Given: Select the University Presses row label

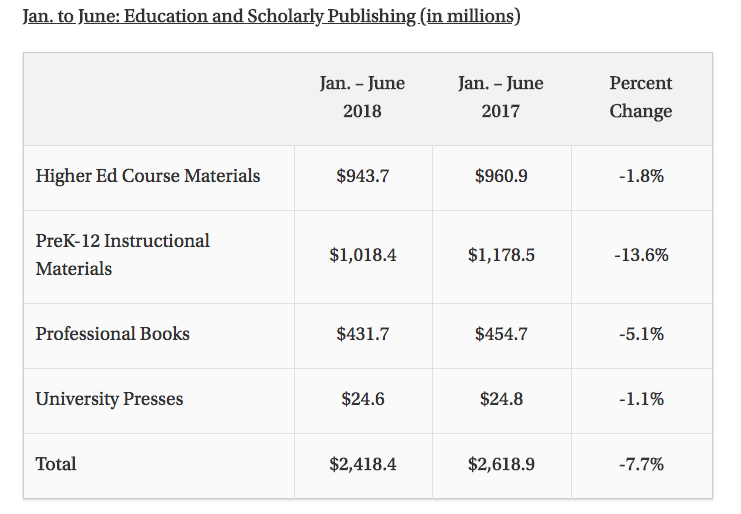Looking at the screenshot, I should (x=110, y=399).
